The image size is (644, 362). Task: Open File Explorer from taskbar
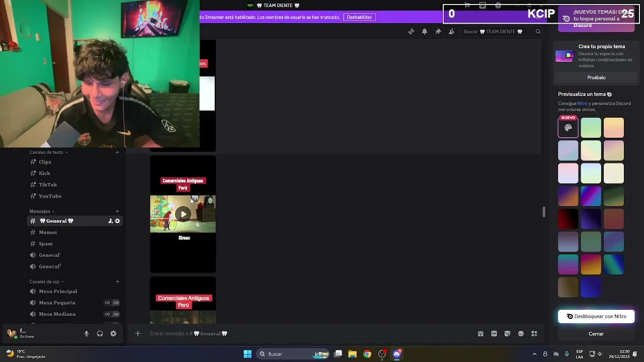[x=352, y=354]
